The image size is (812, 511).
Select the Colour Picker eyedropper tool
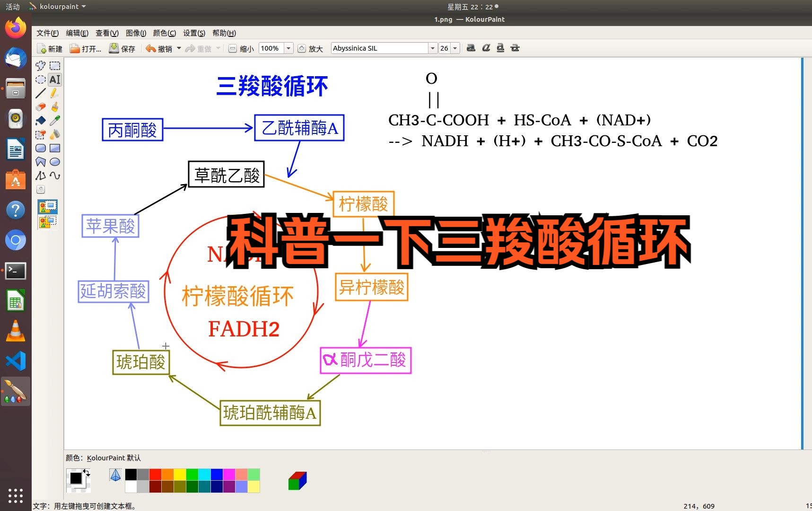(x=55, y=121)
